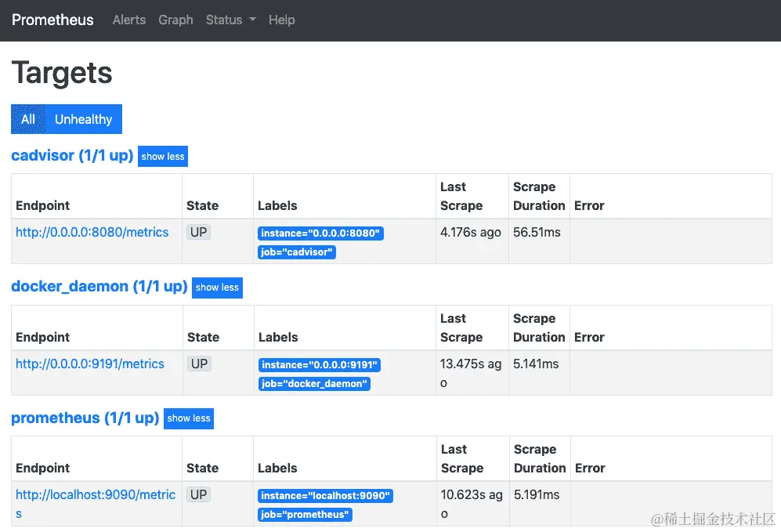Collapse the prometheus target details
Image resolution: width=781 pixels, height=532 pixels.
[188, 418]
